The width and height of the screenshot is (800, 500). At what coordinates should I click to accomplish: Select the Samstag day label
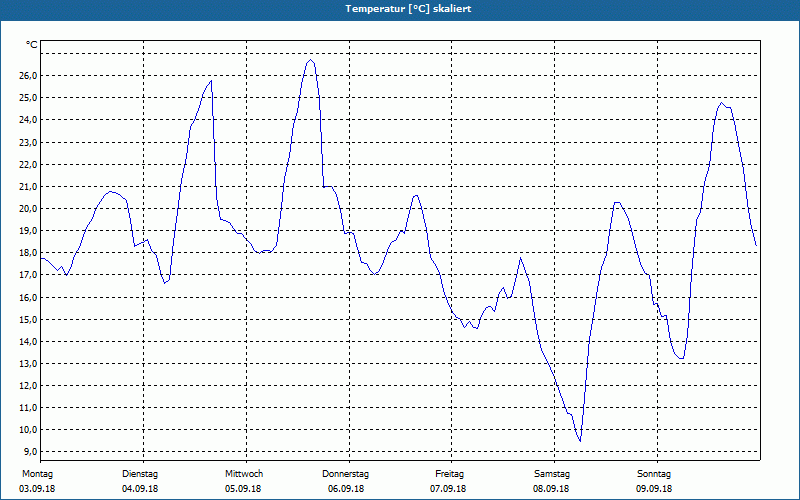[552, 474]
